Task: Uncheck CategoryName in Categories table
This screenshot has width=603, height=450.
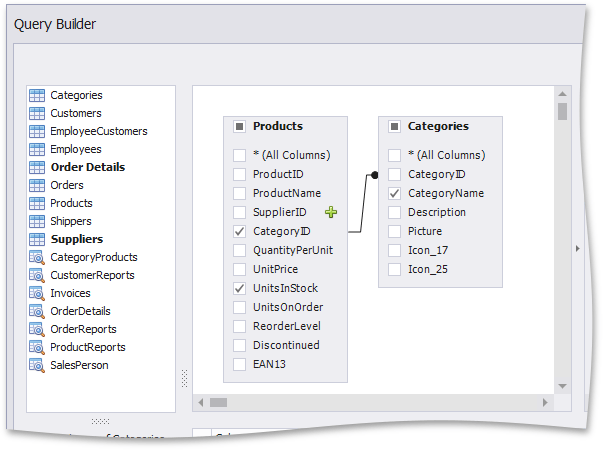Action: pyautogui.click(x=394, y=193)
